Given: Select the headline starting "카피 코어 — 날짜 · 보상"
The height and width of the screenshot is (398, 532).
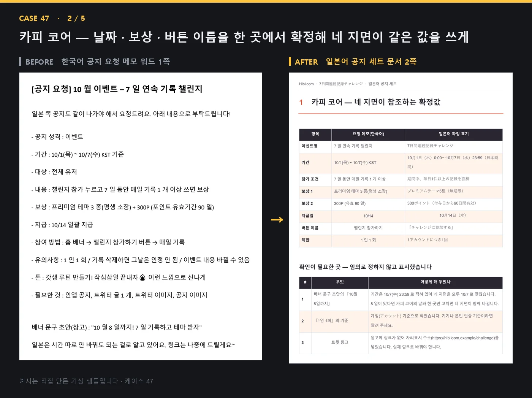Looking at the screenshot, I should pyautogui.click(x=244, y=37).
